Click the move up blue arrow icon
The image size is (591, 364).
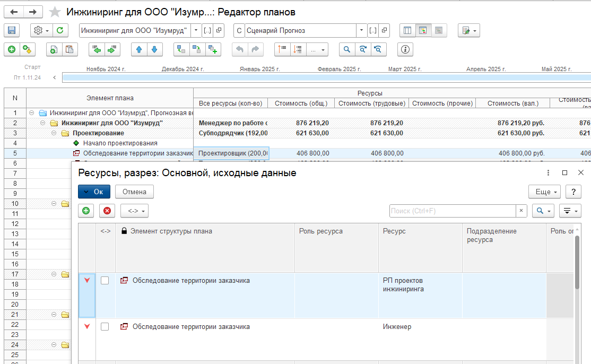tap(139, 49)
